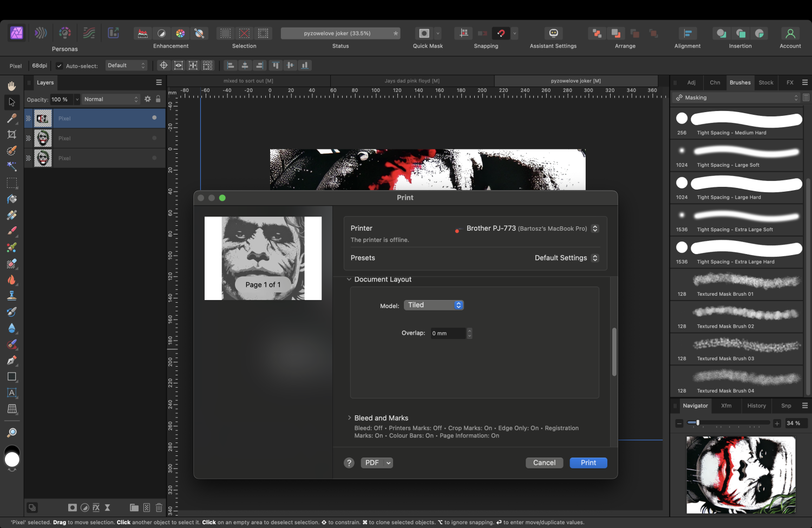Viewport: 812px width, 528px height.
Task: Open the Model dropdown set to Tiled
Action: point(434,305)
